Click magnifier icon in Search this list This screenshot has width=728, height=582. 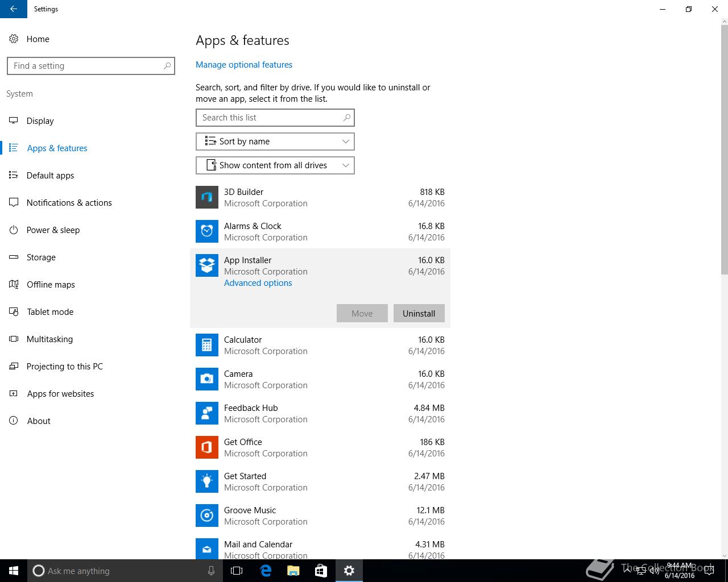click(x=347, y=118)
